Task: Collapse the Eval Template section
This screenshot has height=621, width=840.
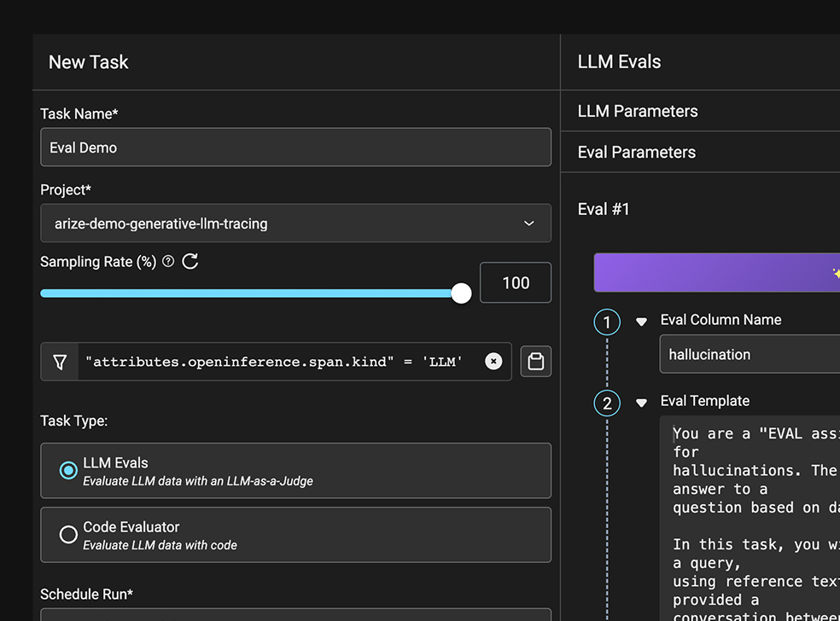Action: click(x=641, y=403)
